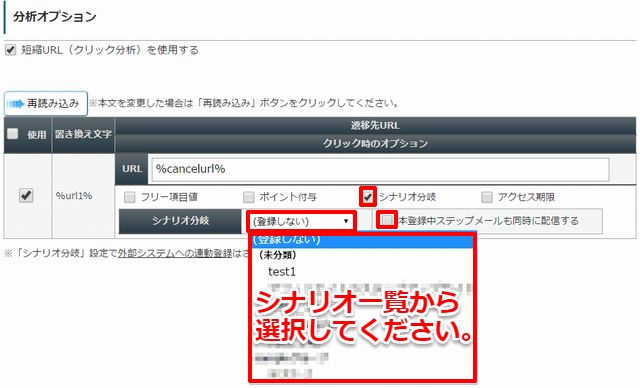
Task: Click the クリック時のオプション header row
Action: pos(375,144)
